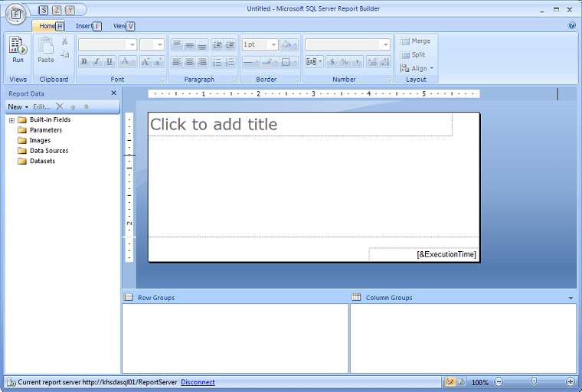Toggle Italic formatting
Viewport: 582px width, 392px height.
click(97, 61)
